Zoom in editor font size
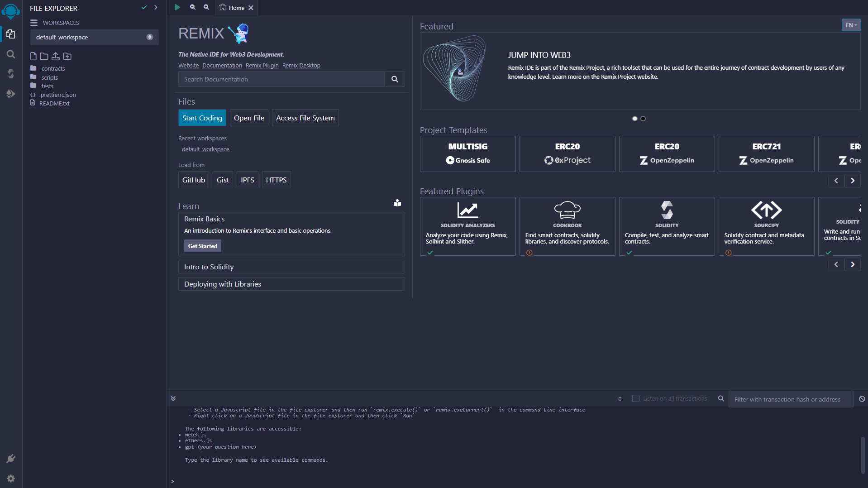The width and height of the screenshot is (868, 488). [206, 7]
